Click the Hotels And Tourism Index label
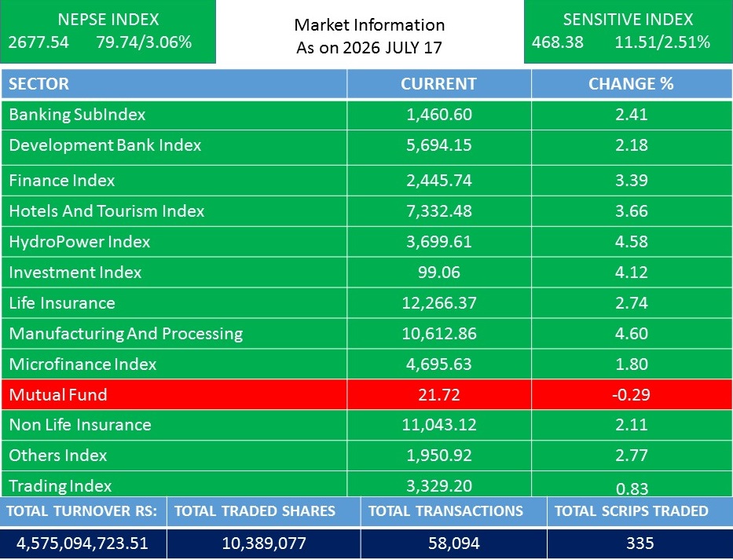 pyautogui.click(x=107, y=210)
